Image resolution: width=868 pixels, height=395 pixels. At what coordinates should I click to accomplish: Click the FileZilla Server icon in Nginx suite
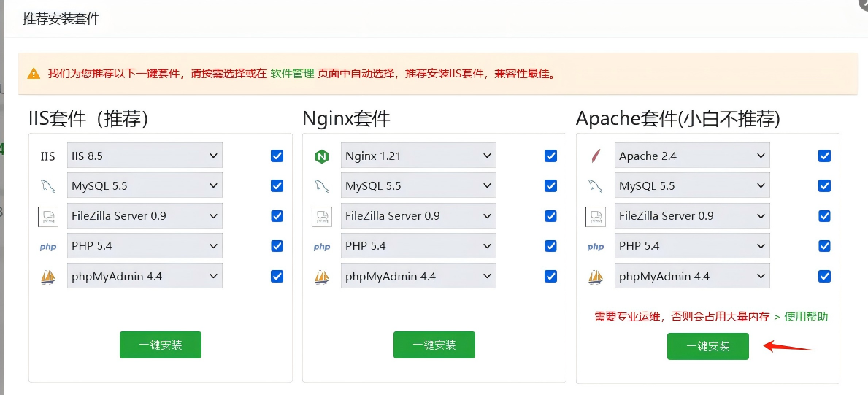click(322, 216)
